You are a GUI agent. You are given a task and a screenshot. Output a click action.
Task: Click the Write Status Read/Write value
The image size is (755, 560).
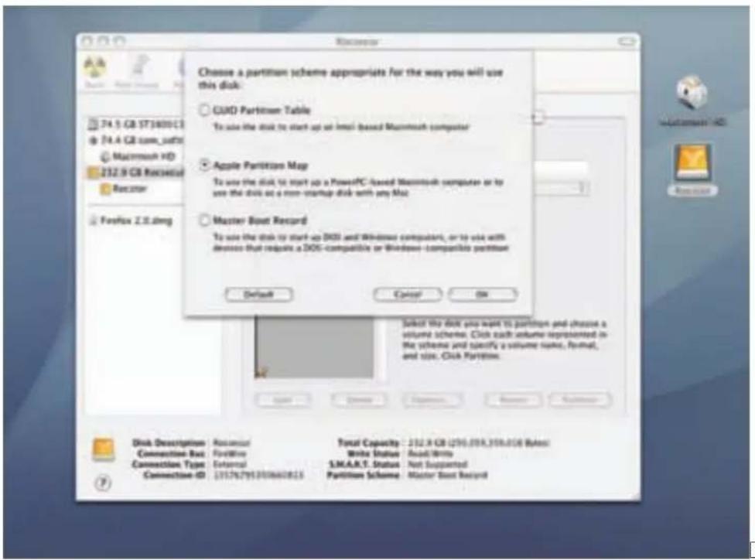430,453
